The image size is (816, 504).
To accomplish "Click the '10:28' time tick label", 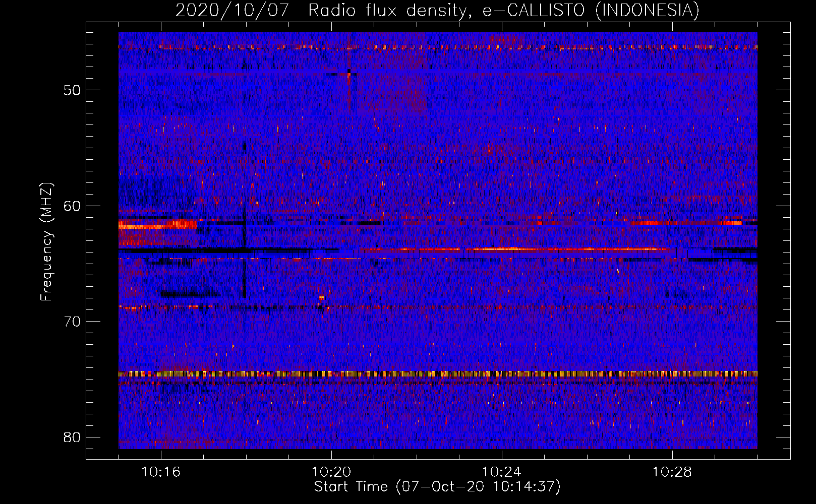I will point(672,472).
